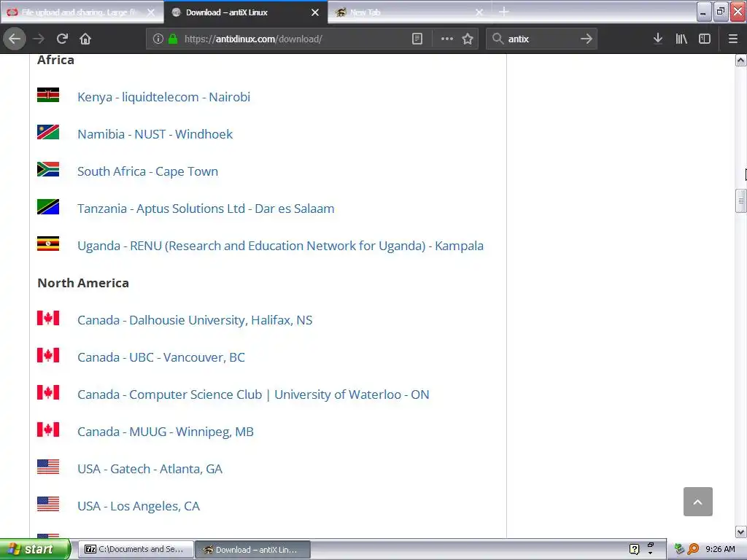Click the US flag beside Los Angeles
Viewport: 747px width, 560px height.
[x=48, y=504]
